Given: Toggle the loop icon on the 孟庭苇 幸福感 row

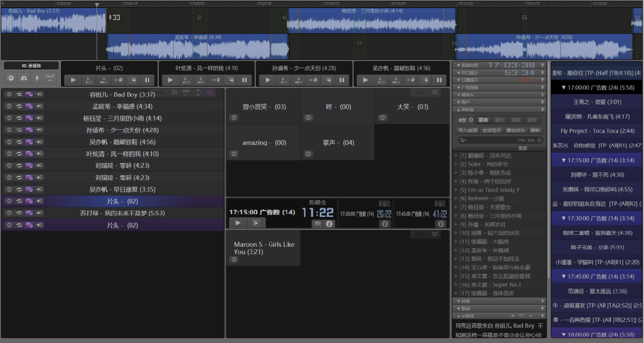Looking at the screenshot, I should pos(19,106).
